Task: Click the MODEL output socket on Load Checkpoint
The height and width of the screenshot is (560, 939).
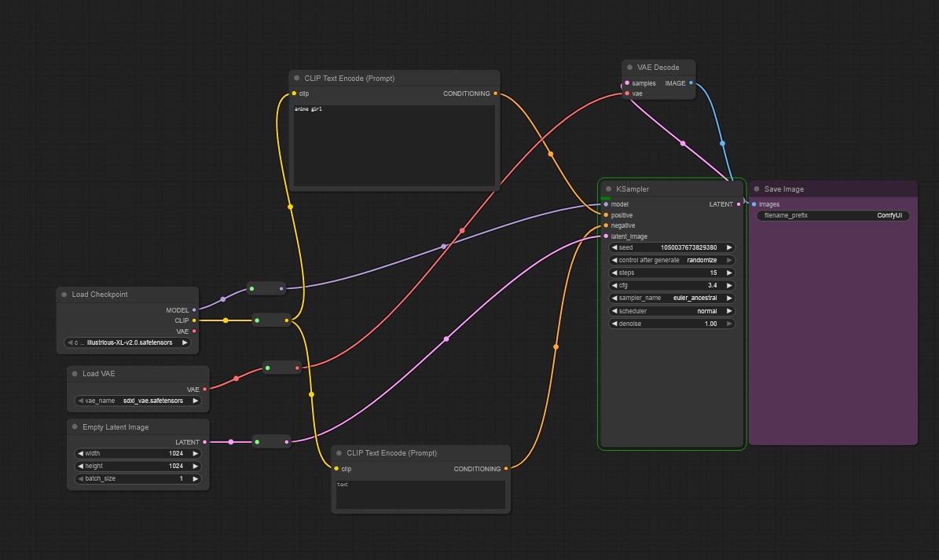Action: (194, 310)
